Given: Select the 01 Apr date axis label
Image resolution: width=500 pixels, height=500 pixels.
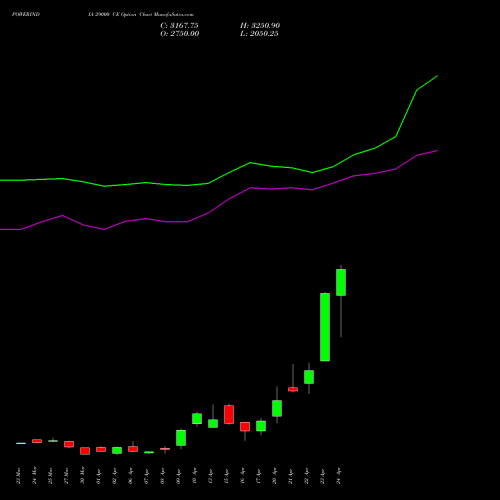Looking at the screenshot, I should (99, 476).
